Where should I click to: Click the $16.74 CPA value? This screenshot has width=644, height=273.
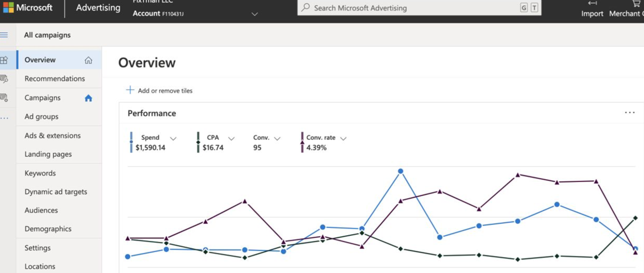[x=213, y=148]
